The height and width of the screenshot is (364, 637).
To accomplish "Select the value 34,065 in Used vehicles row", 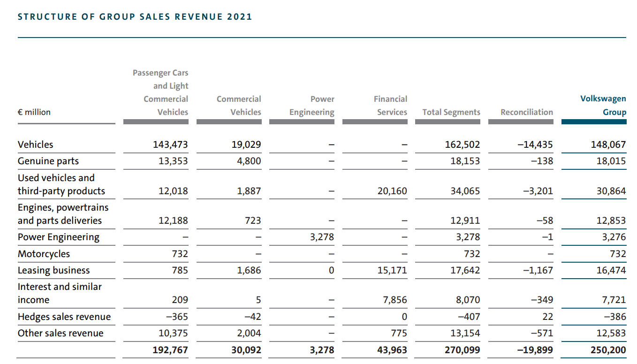I will 464,191.
